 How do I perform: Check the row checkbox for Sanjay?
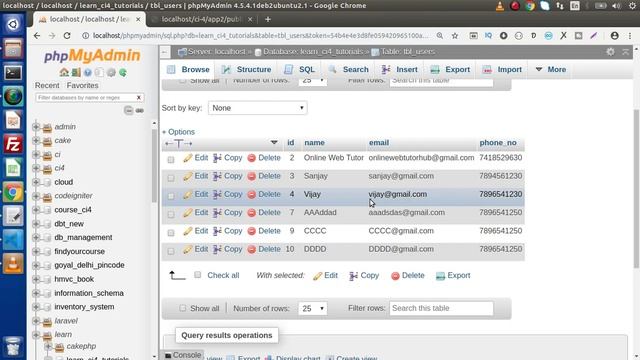(x=171, y=178)
